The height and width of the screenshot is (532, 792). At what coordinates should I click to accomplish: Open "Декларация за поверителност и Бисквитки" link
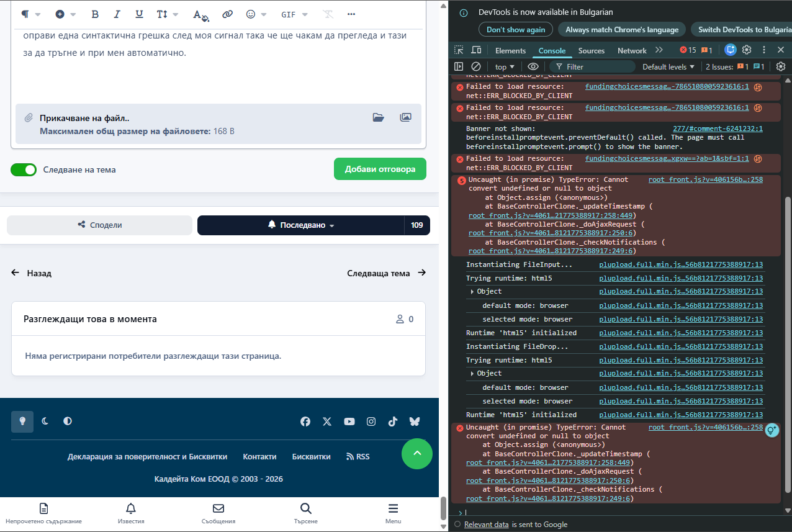(x=147, y=457)
